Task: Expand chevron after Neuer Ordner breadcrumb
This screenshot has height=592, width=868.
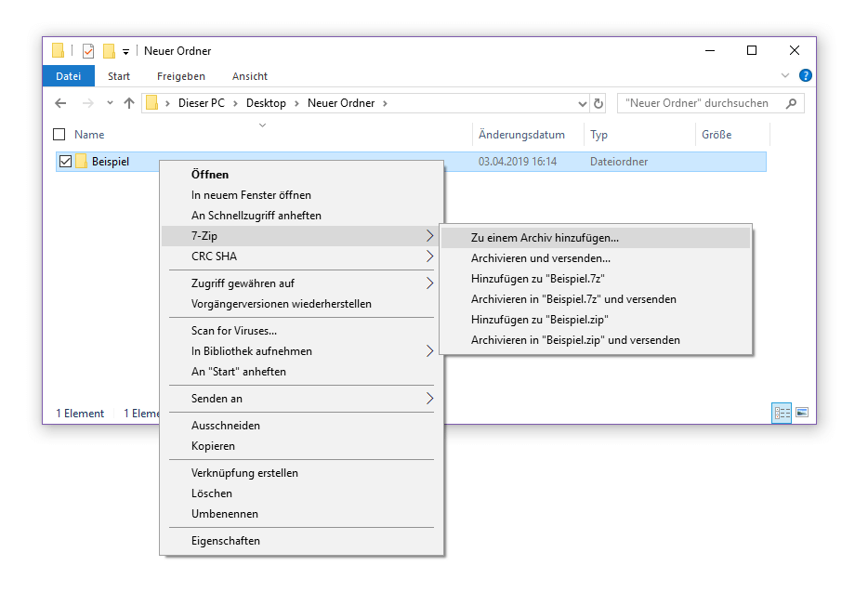Action: point(385,103)
